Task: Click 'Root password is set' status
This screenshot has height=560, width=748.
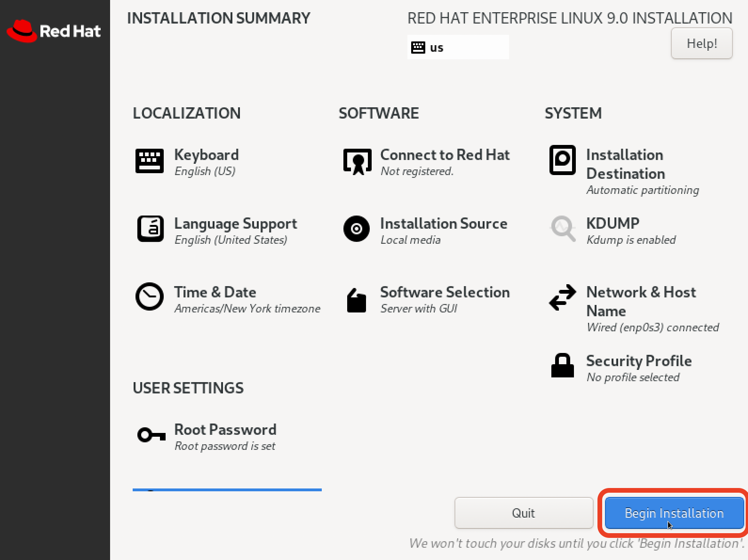Action: pyautogui.click(x=225, y=446)
